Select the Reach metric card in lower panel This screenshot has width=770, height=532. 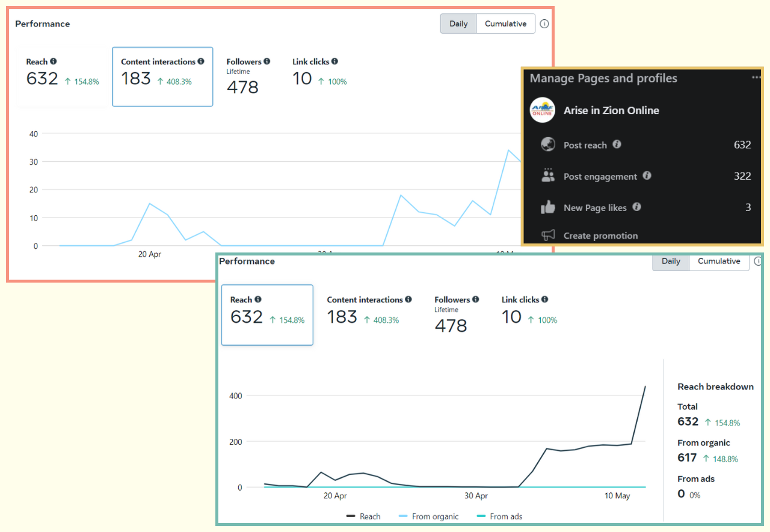267,315
